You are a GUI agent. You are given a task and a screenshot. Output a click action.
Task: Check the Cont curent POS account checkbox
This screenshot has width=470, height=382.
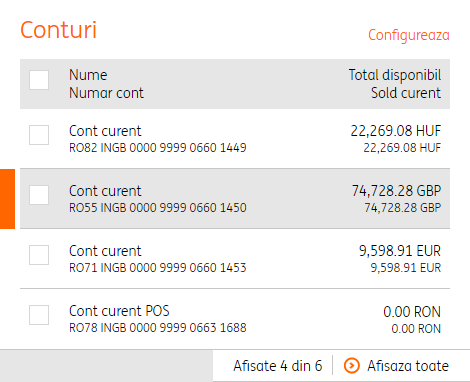click(x=39, y=315)
